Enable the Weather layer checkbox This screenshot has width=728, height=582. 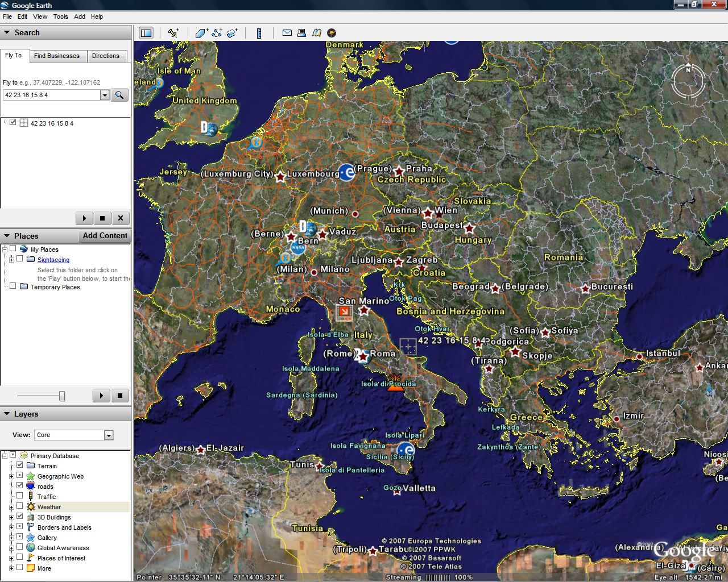20,506
